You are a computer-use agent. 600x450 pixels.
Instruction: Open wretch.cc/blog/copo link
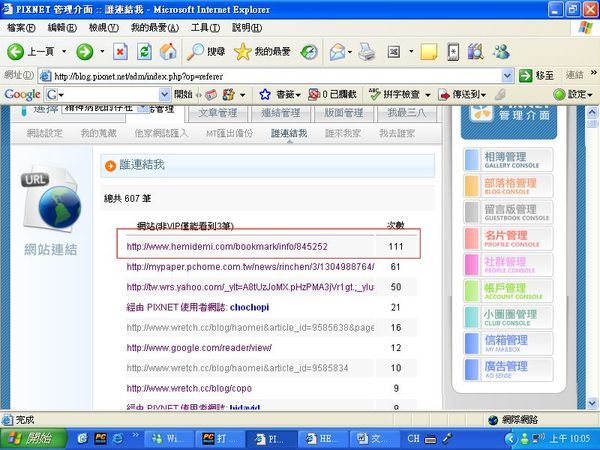189,388
